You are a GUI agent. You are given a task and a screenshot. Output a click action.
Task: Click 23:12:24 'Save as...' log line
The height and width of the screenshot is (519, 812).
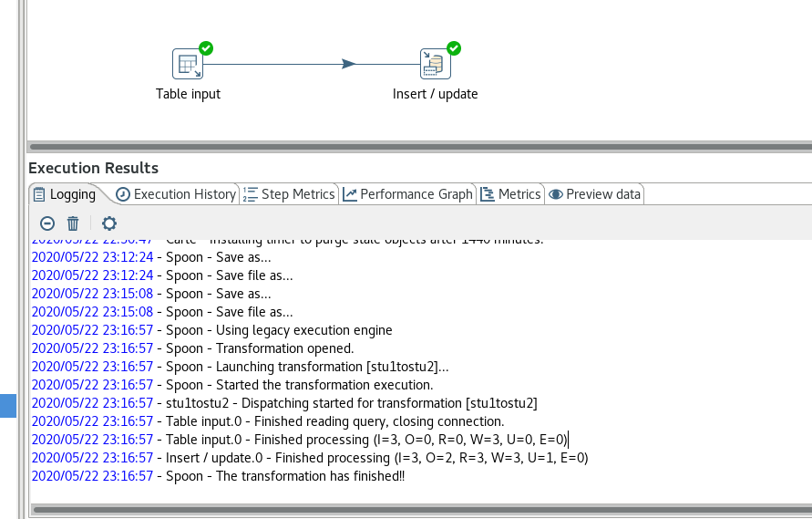tap(151, 257)
